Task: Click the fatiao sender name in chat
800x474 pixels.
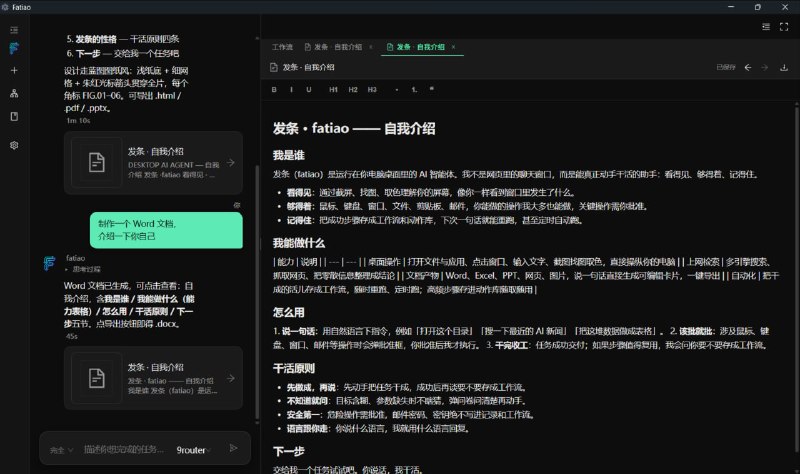Action: (x=75, y=258)
